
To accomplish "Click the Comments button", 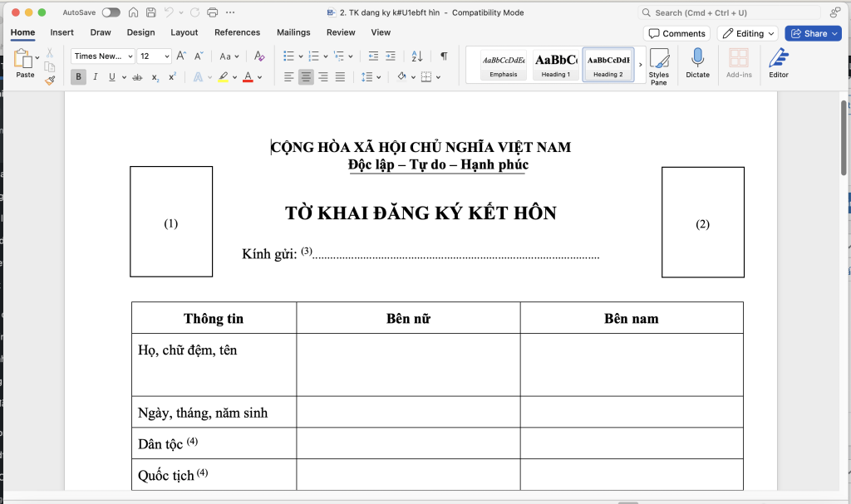I will tap(676, 33).
